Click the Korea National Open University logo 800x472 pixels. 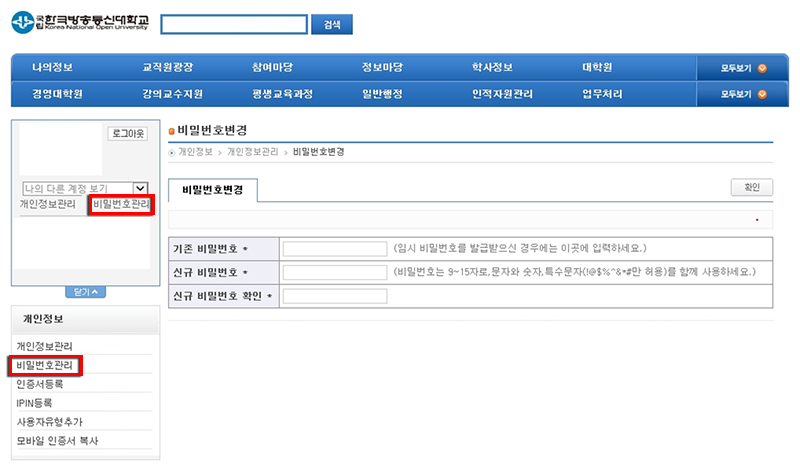pos(80,22)
